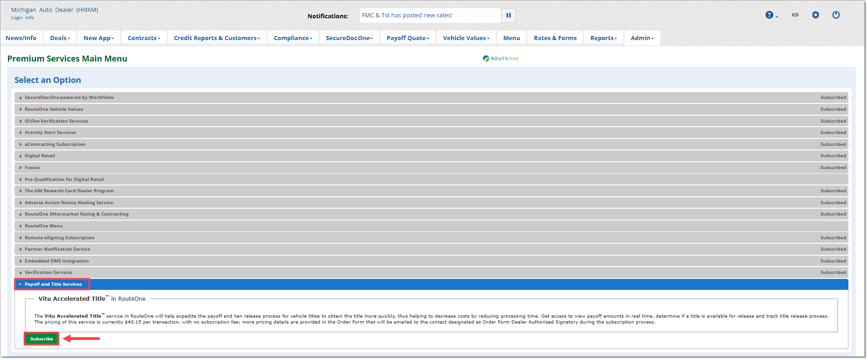Viewport: 868px width, 360px height.
Task: Expand Adverse Action Notice Mailing Service
Action: tap(431, 203)
